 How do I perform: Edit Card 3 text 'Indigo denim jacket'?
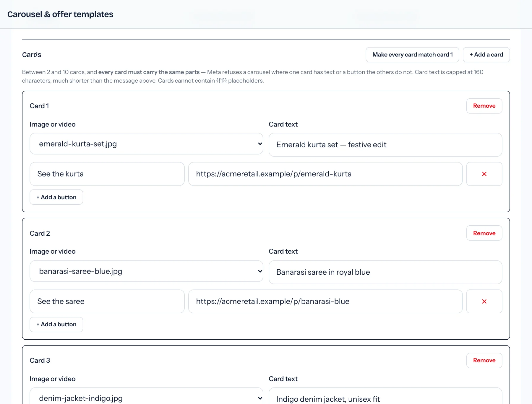point(385,396)
